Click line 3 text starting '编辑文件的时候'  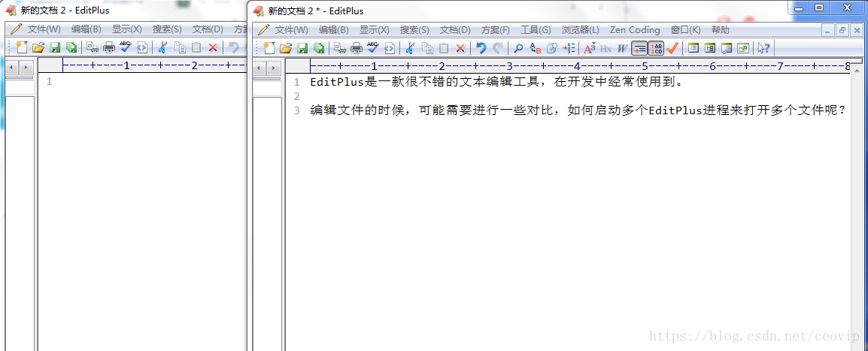click(x=578, y=110)
